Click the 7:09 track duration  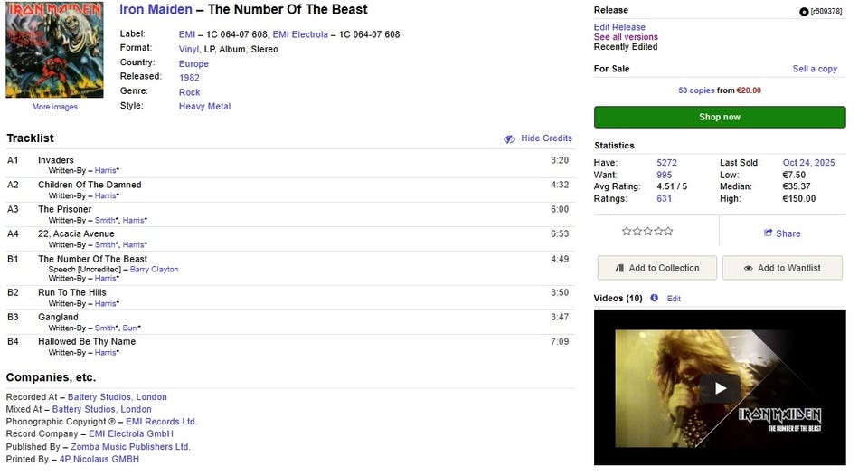[560, 342]
